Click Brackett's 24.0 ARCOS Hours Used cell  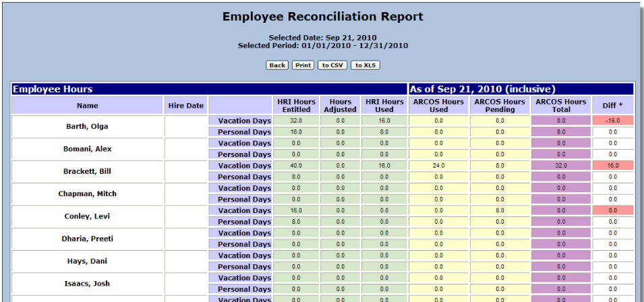438,166
